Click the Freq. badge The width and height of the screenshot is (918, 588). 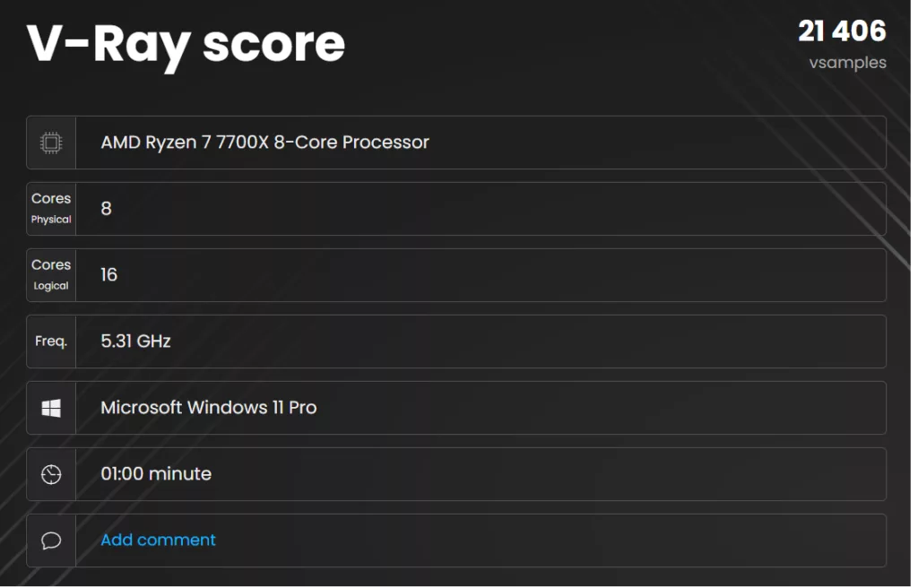click(51, 342)
